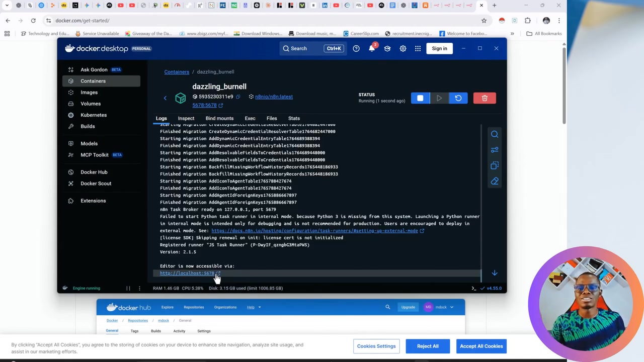644x362 pixels.
Task: Open Repositories in Docker Hub nav
Action: 194,307
